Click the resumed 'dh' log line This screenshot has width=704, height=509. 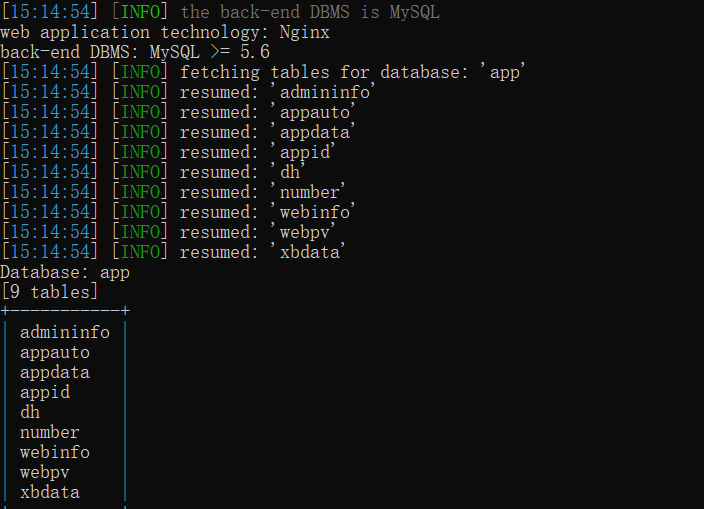[x=154, y=172]
